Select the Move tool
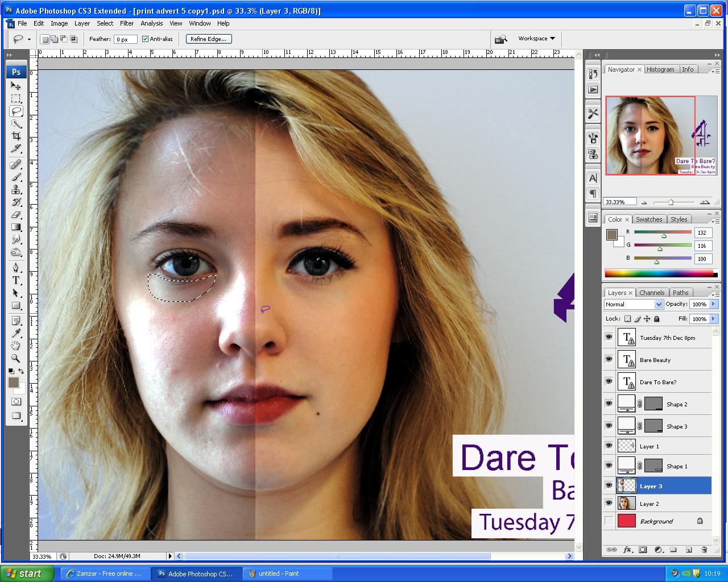This screenshot has height=582, width=728. coord(16,86)
